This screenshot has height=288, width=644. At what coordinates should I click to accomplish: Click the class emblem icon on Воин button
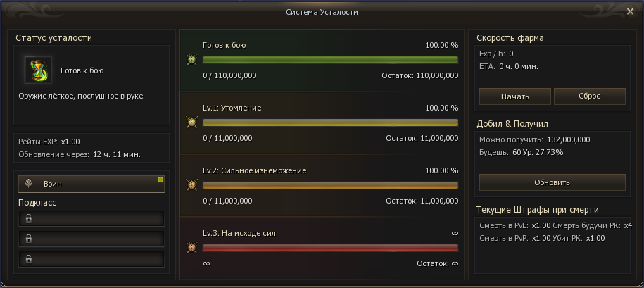pyautogui.click(x=28, y=184)
